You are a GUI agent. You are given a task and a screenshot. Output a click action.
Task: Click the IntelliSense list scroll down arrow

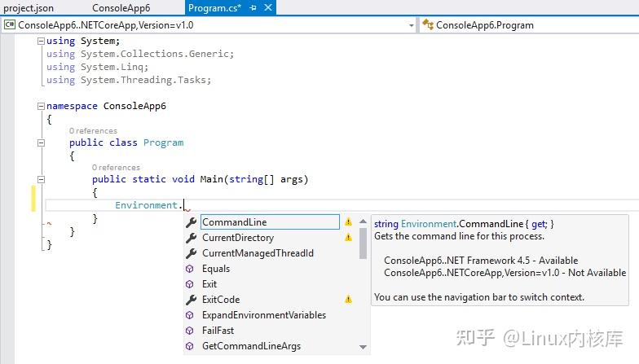click(x=363, y=347)
